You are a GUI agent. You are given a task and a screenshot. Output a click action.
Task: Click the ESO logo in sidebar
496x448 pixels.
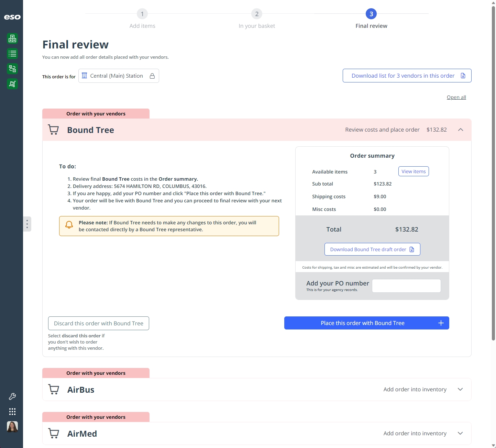[12, 17]
